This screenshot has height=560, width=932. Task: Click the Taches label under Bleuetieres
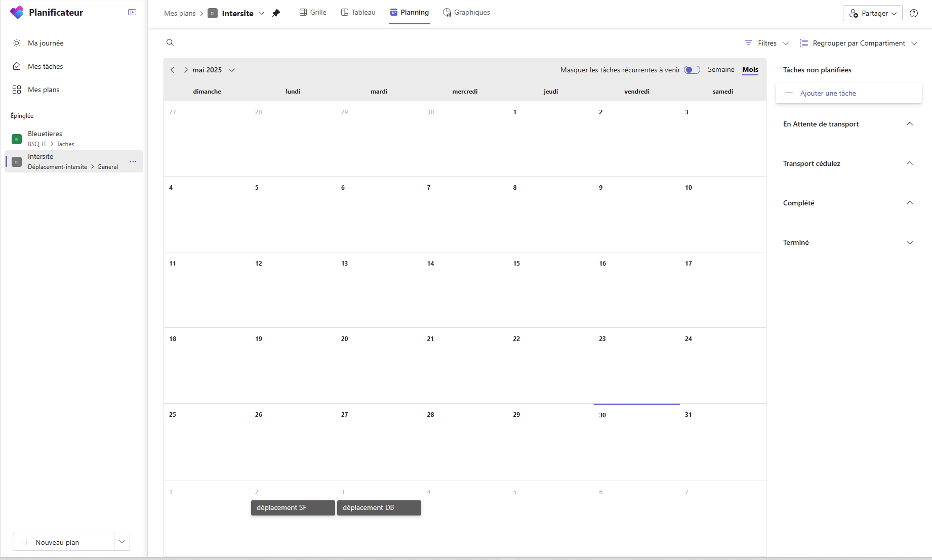(x=65, y=144)
